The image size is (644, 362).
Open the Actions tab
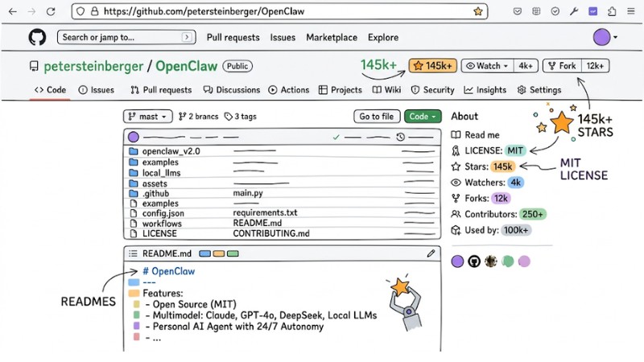(x=289, y=90)
